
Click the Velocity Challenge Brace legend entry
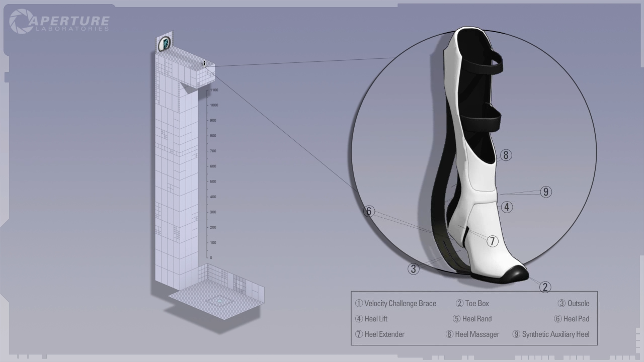395,304
